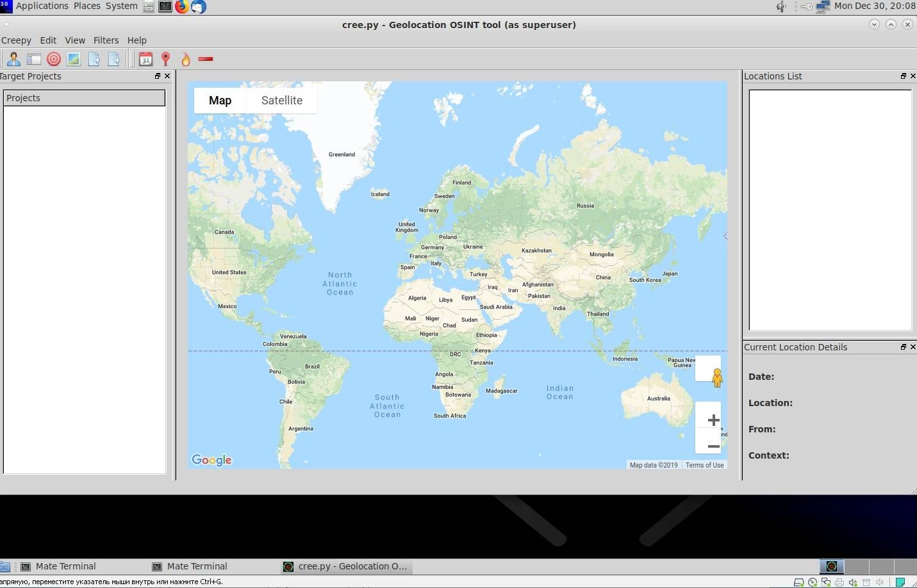Close the Current Location Details panel
917x588 pixels.
(913, 347)
